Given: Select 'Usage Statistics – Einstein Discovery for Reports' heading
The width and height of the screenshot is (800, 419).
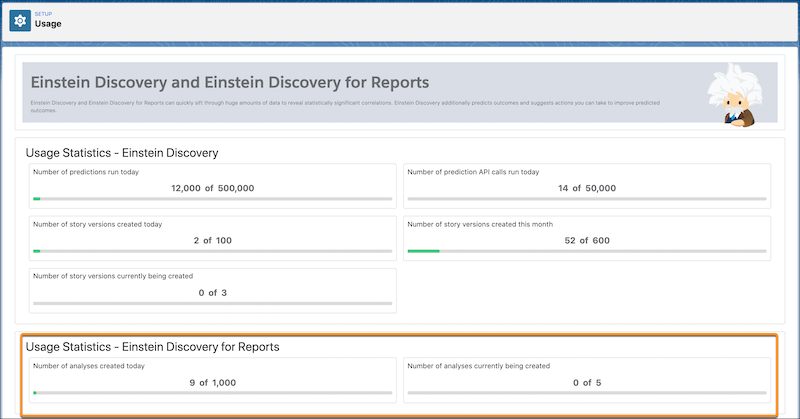Looking at the screenshot, I should click(153, 347).
